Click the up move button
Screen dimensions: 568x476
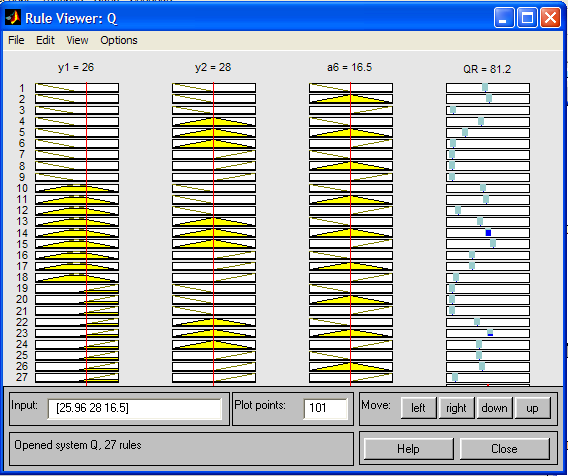pos(532,408)
